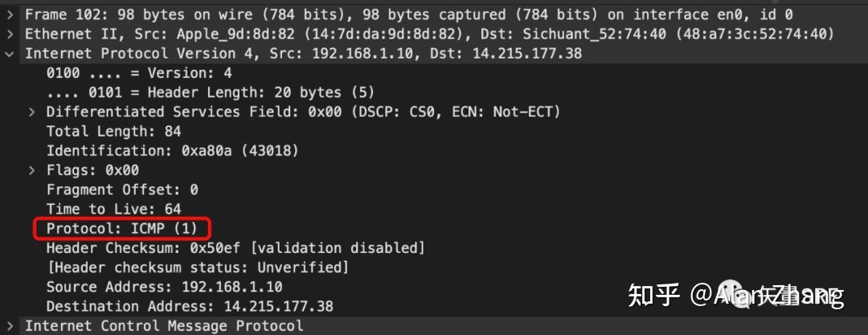
Task: Expand the Flags: 0x00 field
Action: pyautogui.click(x=31, y=170)
